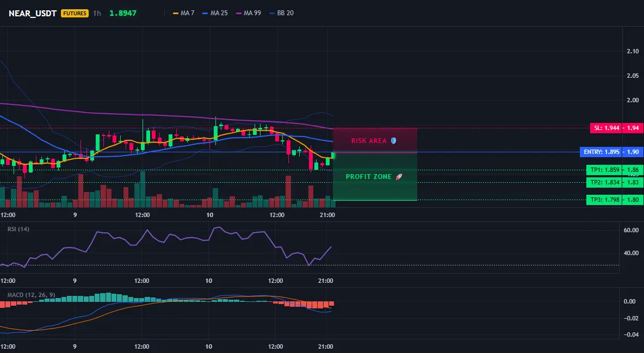This screenshot has width=644, height=353.
Task: Click the RISK AREA label
Action: point(369,140)
